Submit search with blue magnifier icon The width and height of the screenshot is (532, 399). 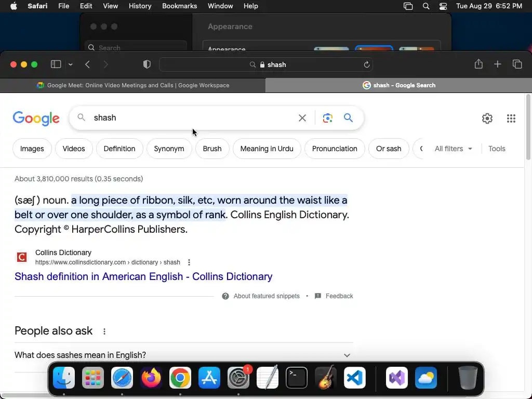[x=348, y=118]
